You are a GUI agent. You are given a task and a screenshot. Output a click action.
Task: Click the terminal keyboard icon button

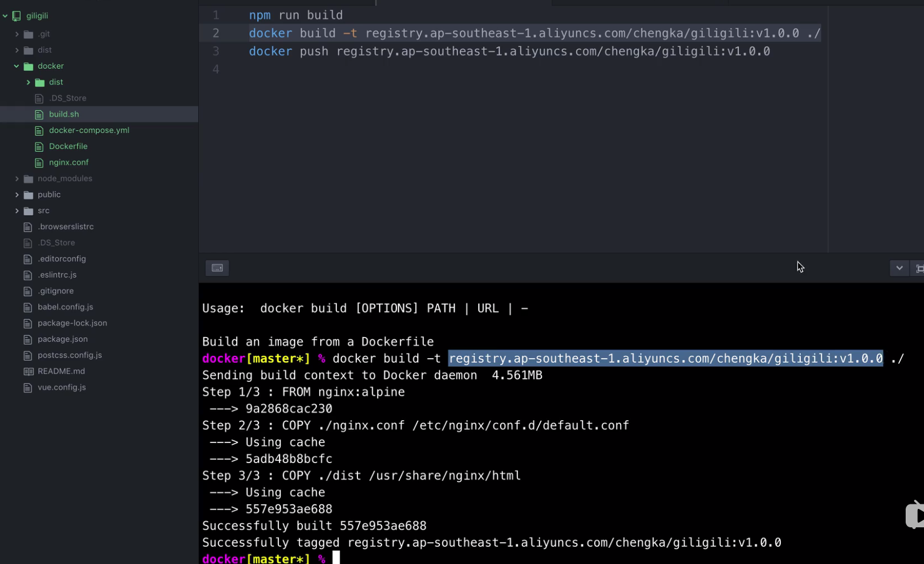217,268
